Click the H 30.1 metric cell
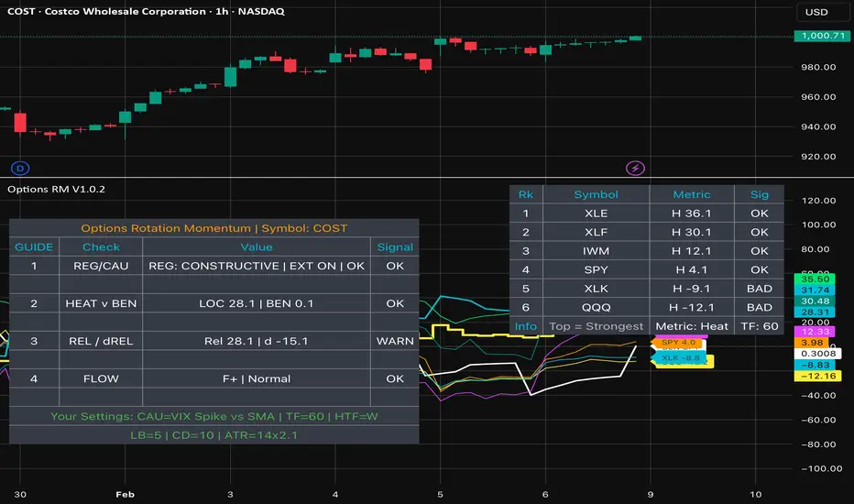This screenshot has height=504, width=854. (x=691, y=232)
